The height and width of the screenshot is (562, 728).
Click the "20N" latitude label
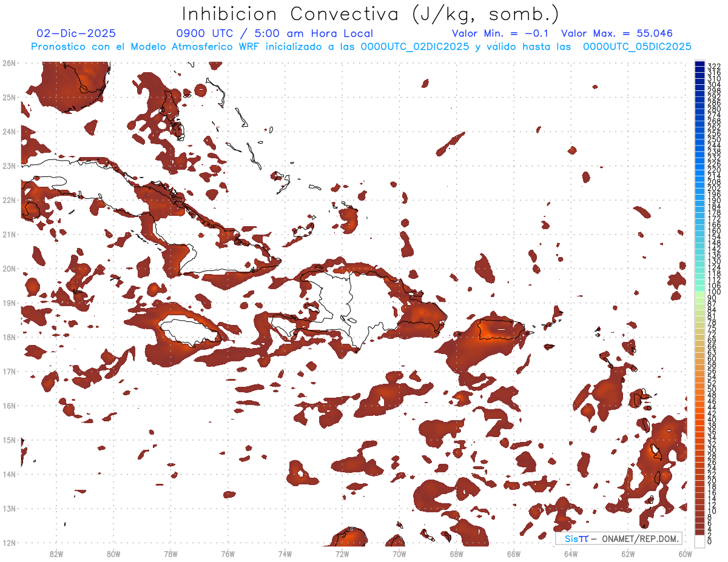[x=9, y=269]
